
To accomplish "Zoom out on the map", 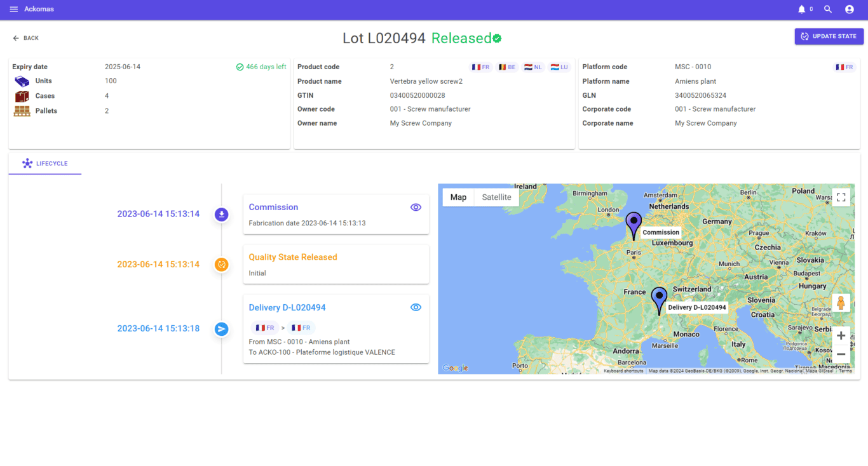I will coord(841,354).
